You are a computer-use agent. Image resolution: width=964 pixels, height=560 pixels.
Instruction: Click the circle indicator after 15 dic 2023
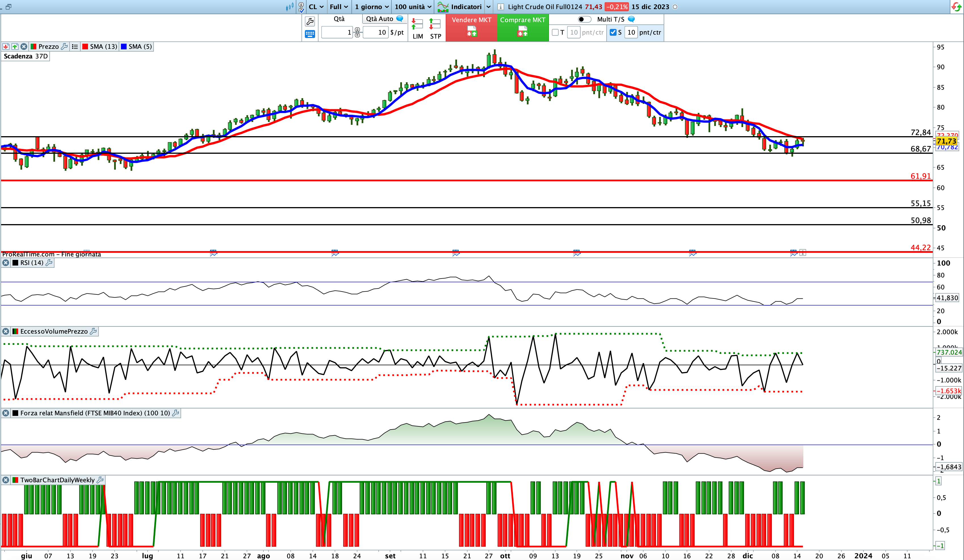[x=675, y=7]
